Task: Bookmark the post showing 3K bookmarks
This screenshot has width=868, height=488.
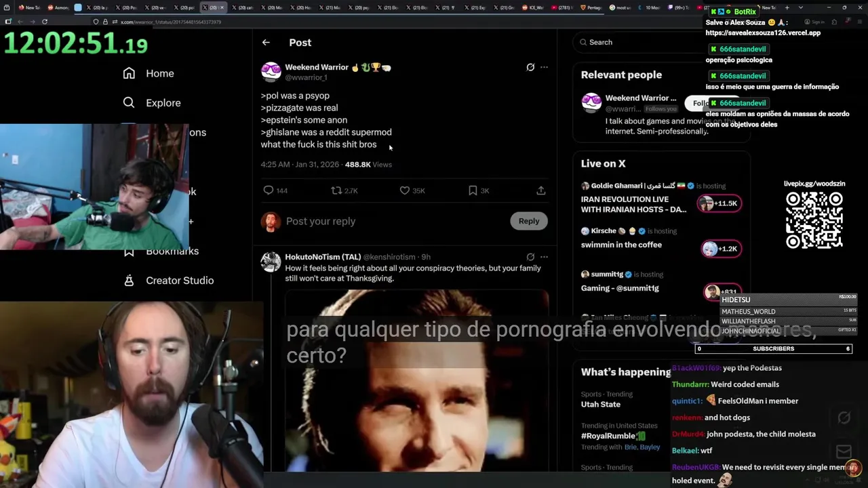Action: [x=473, y=190]
